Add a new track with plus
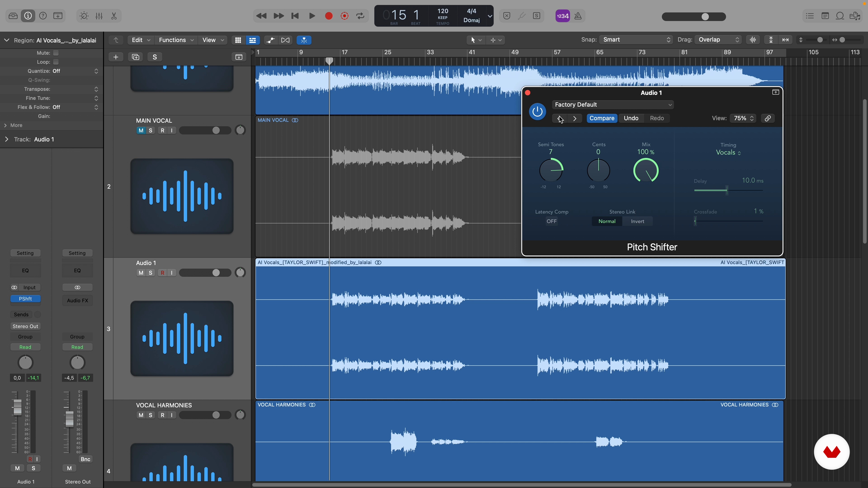The image size is (868, 488). (x=116, y=57)
